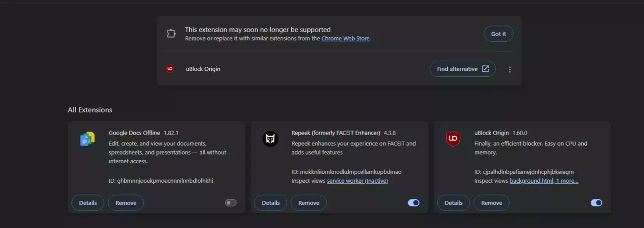Open the service worker (Inactive) link
Image resolution: width=644 pixels, height=228 pixels.
coord(357,181)
